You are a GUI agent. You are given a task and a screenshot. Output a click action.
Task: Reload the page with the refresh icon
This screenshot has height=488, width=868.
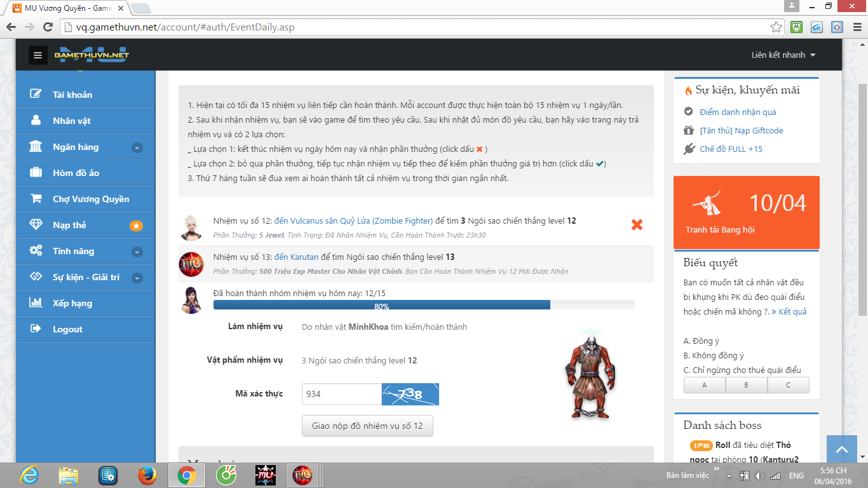tap(48, 27)
